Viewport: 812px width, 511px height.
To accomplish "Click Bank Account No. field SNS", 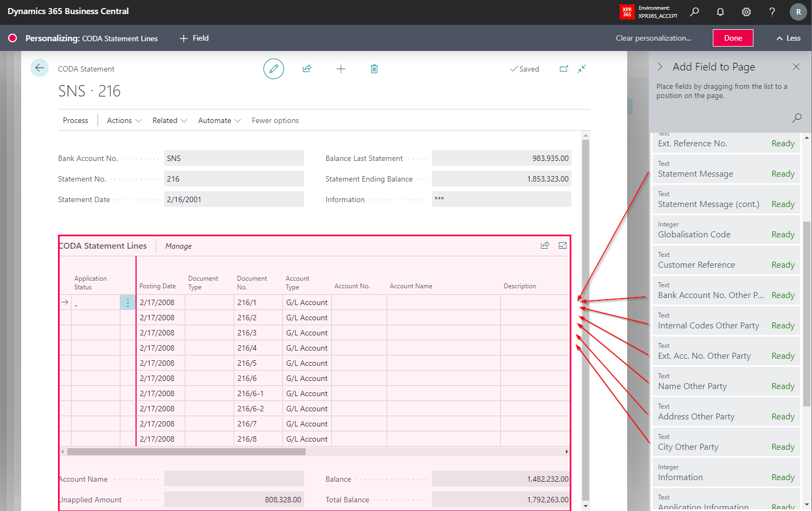I will [234, 158].
